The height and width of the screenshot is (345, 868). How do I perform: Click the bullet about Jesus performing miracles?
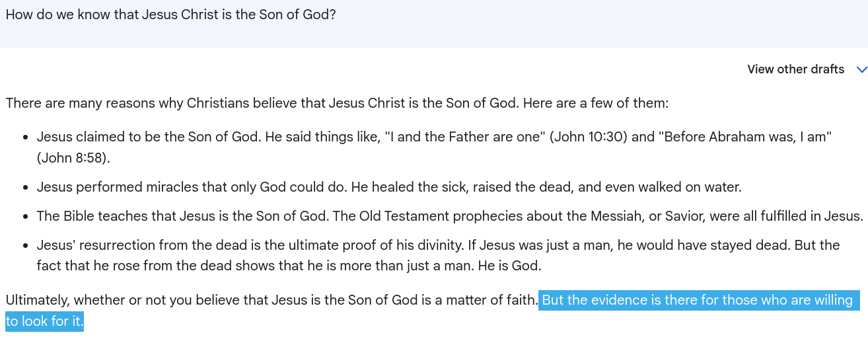pos(389,187)
